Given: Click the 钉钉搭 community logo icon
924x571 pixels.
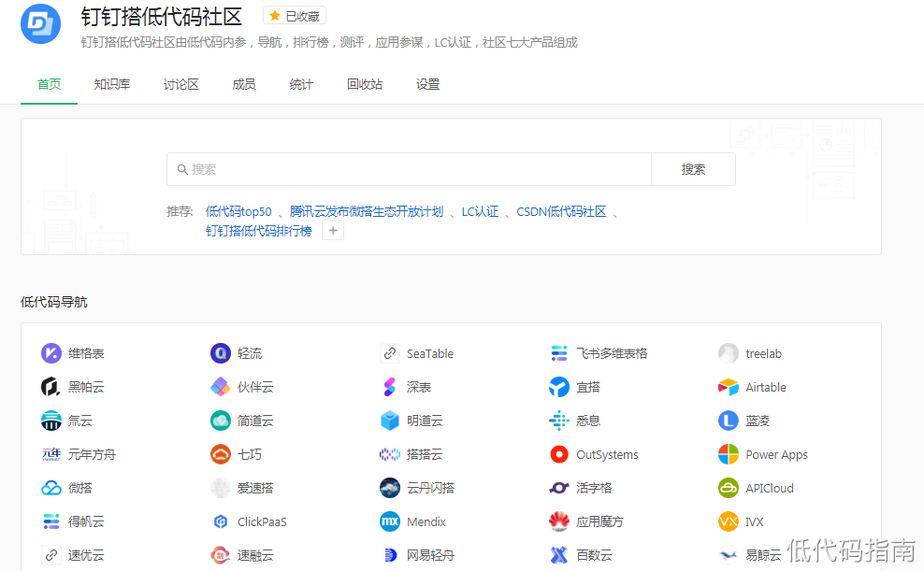Looking at the screenshot, I should pyautogui.click(x=40, y=24).
